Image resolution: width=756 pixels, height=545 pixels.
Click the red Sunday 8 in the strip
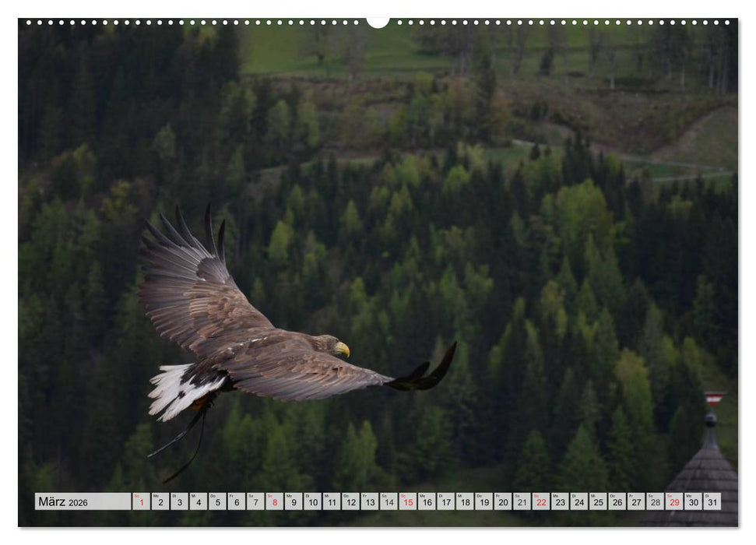tap(276, 503)
